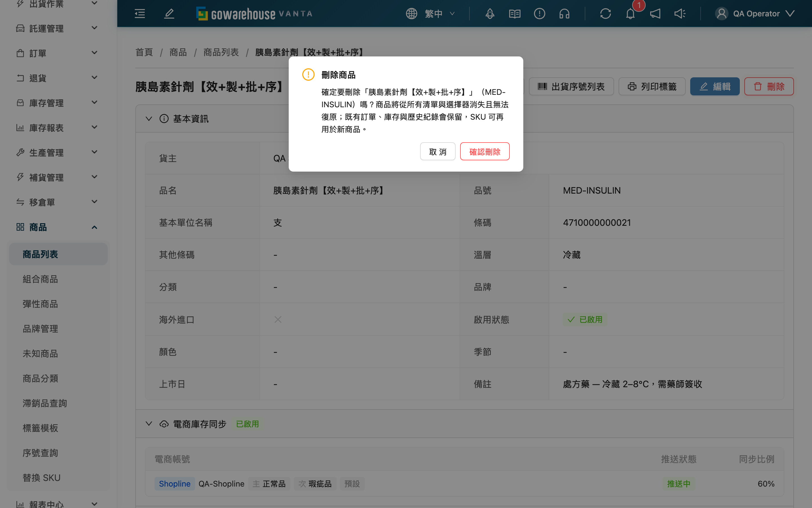Open notifications bell icon
This screenshot has height=508, width=812.
[630, 14]
